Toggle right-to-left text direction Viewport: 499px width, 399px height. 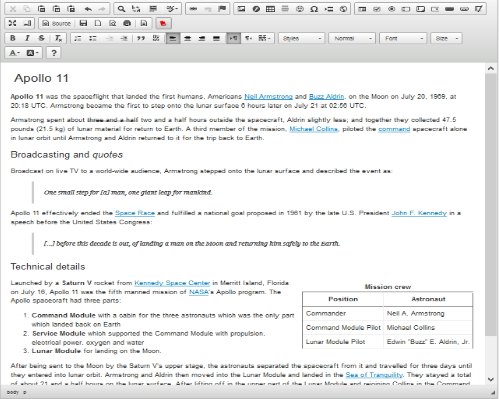pos(248,38)
